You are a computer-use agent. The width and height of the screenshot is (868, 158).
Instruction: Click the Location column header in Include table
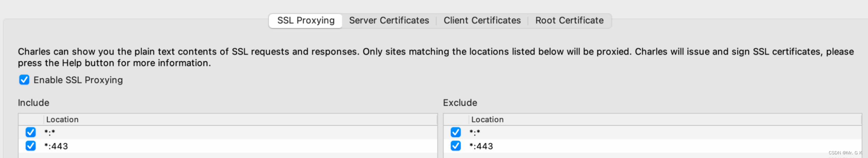point(241,119)
